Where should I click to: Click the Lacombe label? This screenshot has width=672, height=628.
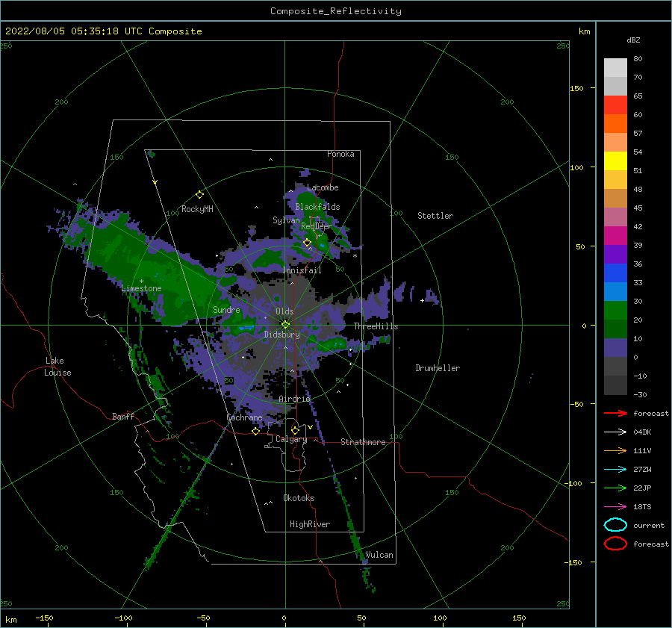coord(323,187)
